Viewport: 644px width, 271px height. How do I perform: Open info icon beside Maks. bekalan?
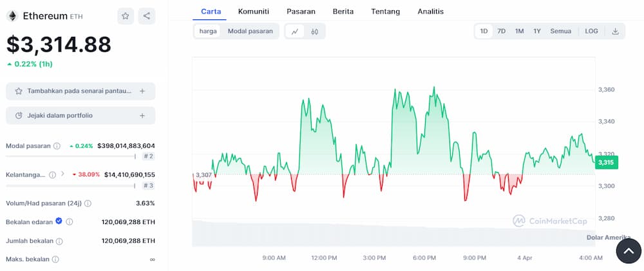55,259
